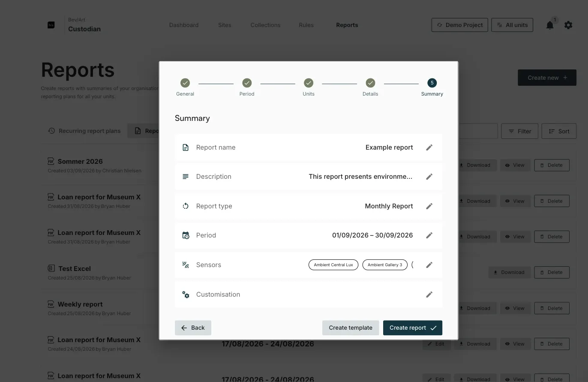Edit the Period pencil icon

click(x=429, y=235)
